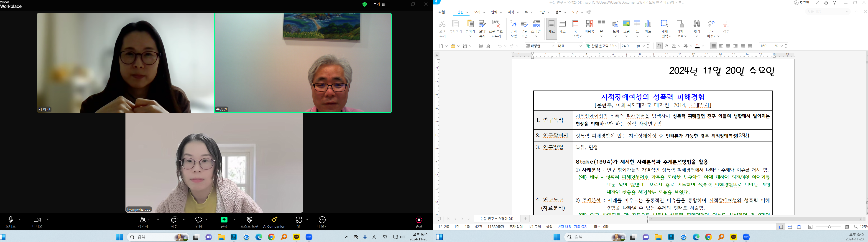Toggle underline 가 formatting button
This screenshot has height=242, width=868.
[674, 46]
